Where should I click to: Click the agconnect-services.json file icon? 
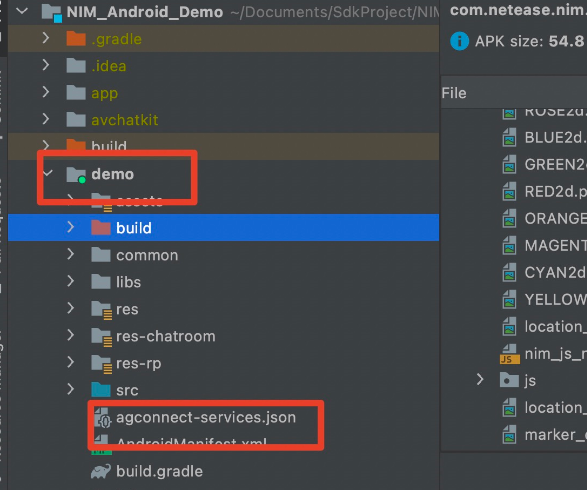(103, 418)
